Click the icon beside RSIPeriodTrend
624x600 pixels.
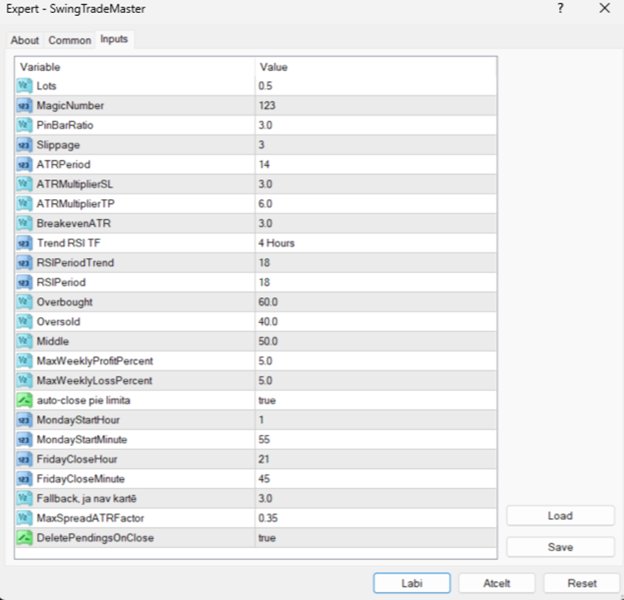24,263
